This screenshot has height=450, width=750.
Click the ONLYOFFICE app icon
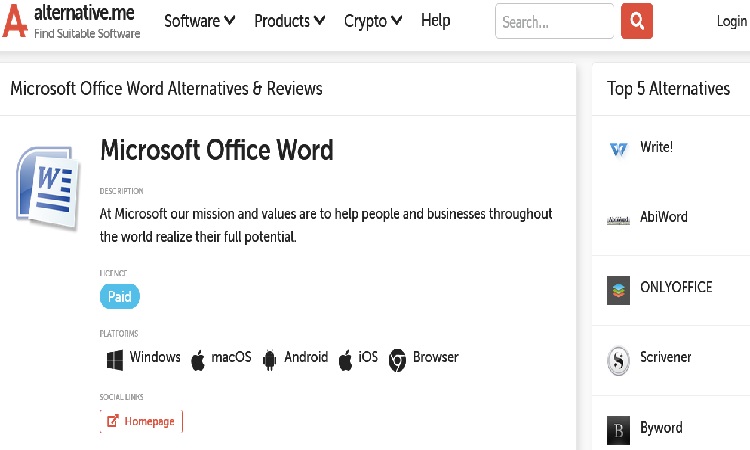point(618,290)
